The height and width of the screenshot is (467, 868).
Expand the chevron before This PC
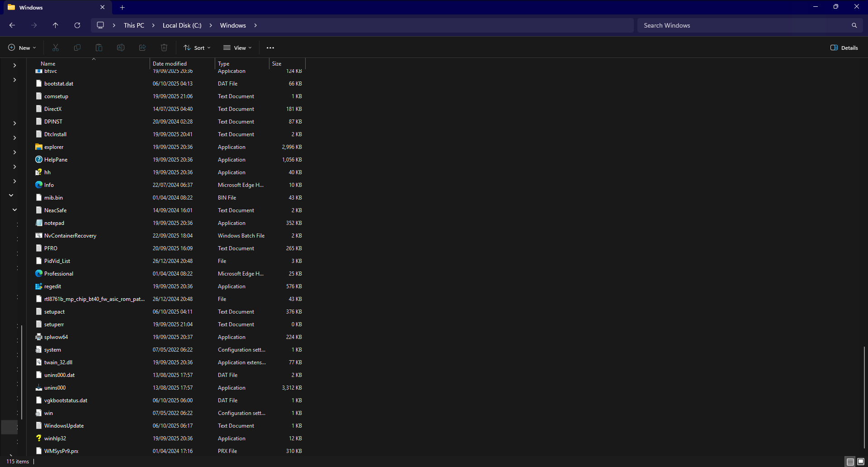114,25
